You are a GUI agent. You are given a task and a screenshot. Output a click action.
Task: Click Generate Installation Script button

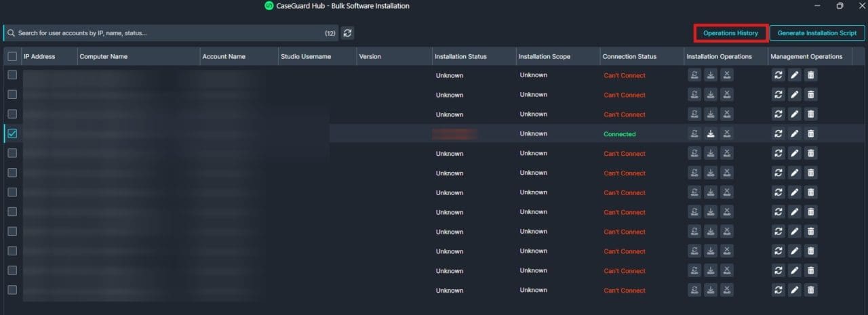click(816, 33)
